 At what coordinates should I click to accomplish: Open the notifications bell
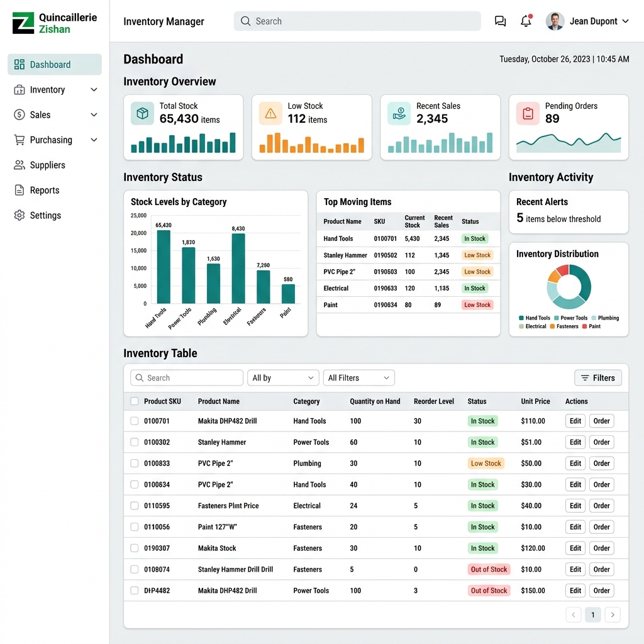[526, 21]
